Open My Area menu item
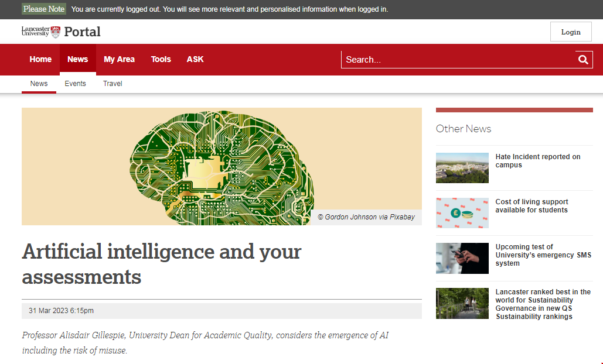603x364 pixels. (x=119, y=60)
